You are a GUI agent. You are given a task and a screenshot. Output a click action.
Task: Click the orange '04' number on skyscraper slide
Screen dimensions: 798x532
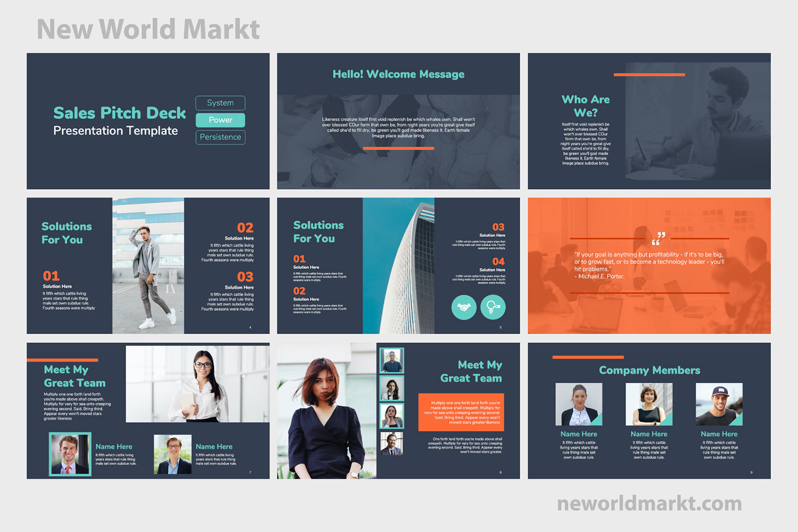(x=498, y=262)
